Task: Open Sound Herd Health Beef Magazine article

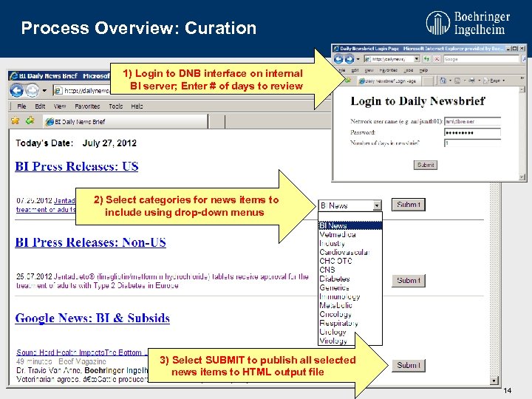Action: click(x=82, y=352)
